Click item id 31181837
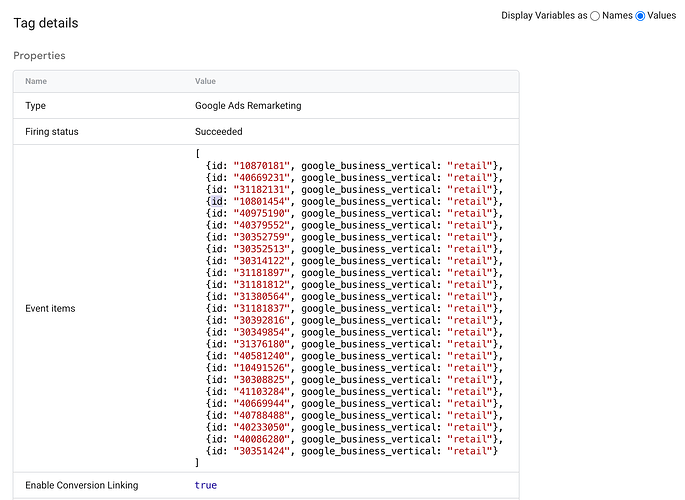This screenshot has height=500, width=685. [x=262, y=308]
